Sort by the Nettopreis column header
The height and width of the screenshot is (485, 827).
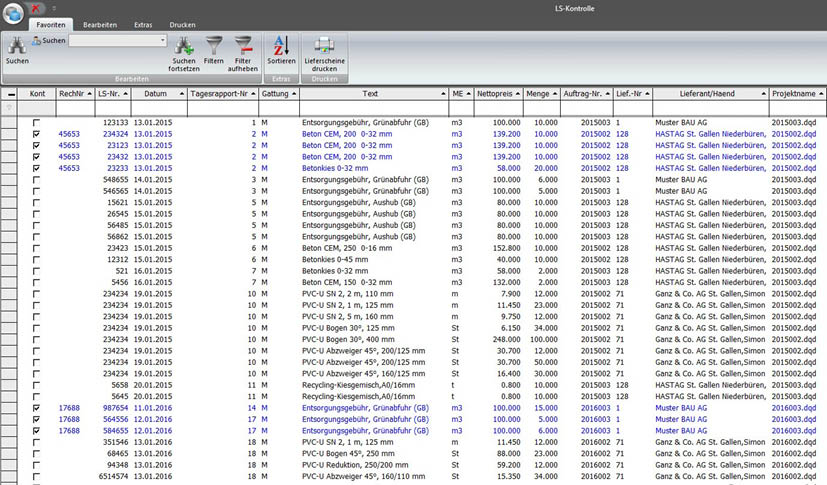click(x=498, y=94)
